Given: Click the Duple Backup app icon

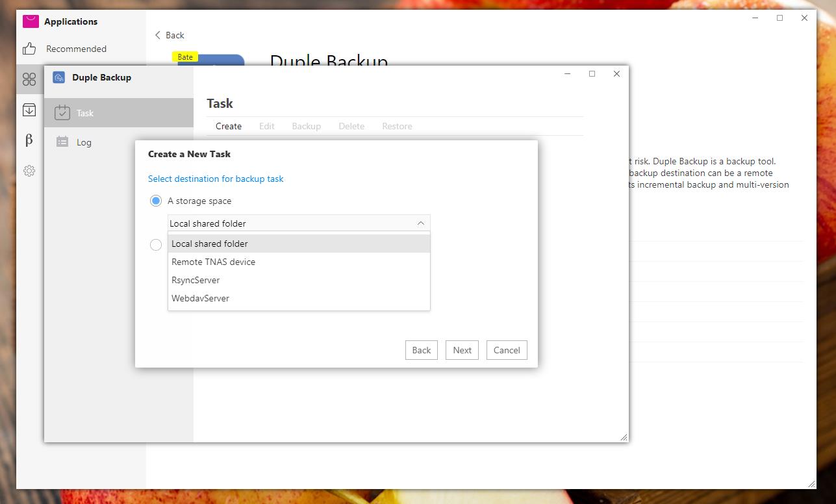Looking at the screenshot, I should point(59,77).
